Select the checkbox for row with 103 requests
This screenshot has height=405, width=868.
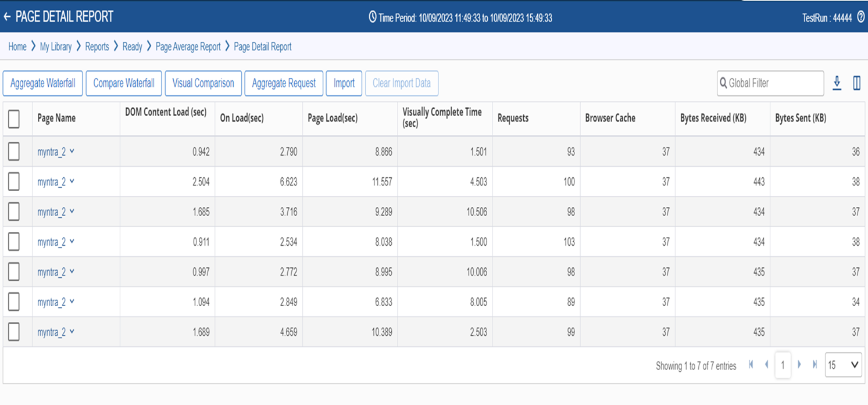click(x=14, y=242)
